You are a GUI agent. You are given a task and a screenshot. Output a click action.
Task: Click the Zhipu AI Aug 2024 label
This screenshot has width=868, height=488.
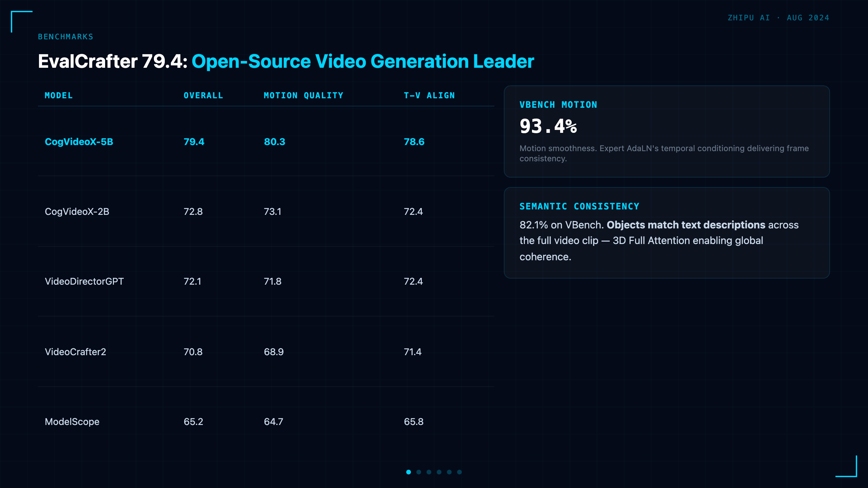click(x=778, y=18)
